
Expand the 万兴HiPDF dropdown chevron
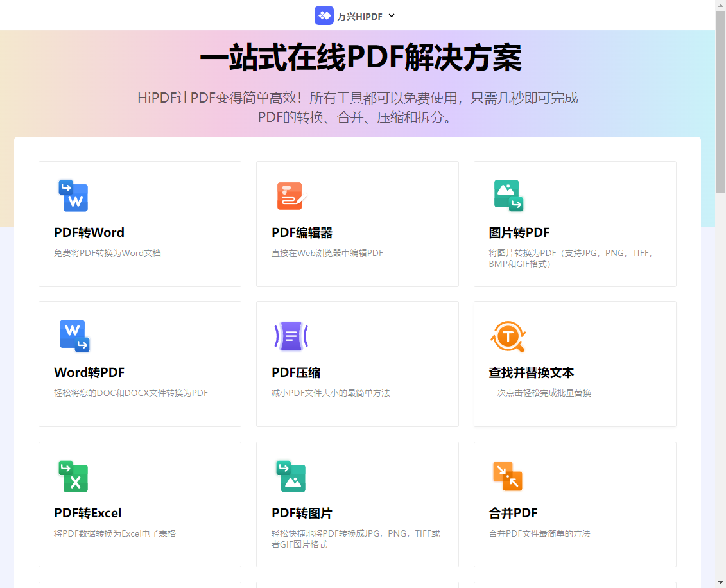392,16
